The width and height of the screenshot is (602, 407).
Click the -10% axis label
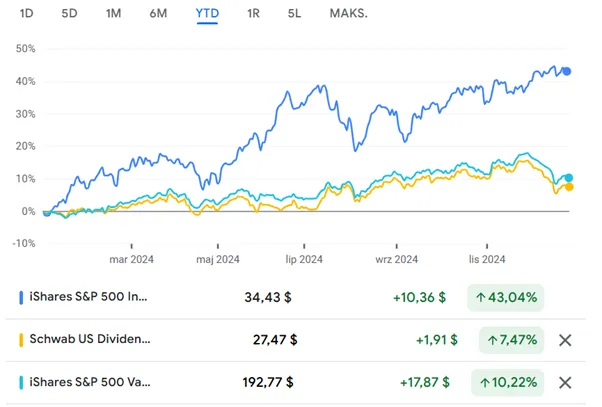(x=24, y=243)
